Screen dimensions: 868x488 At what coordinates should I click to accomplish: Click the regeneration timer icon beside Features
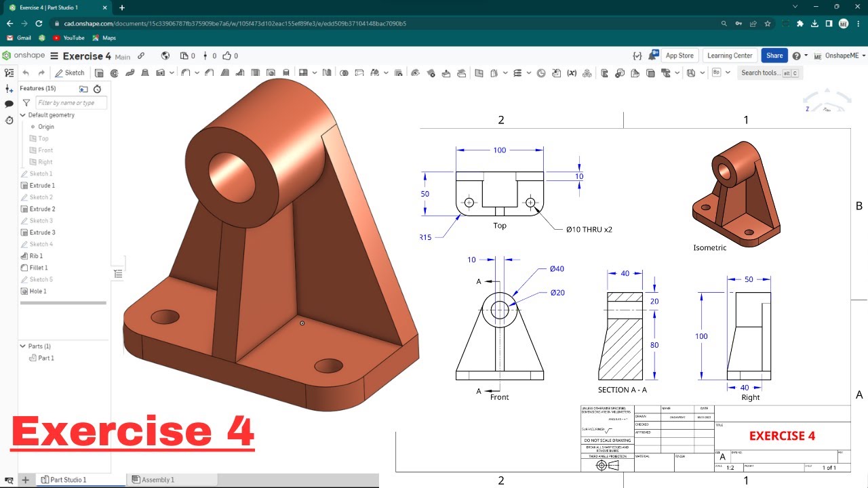(x=97, y=89)
